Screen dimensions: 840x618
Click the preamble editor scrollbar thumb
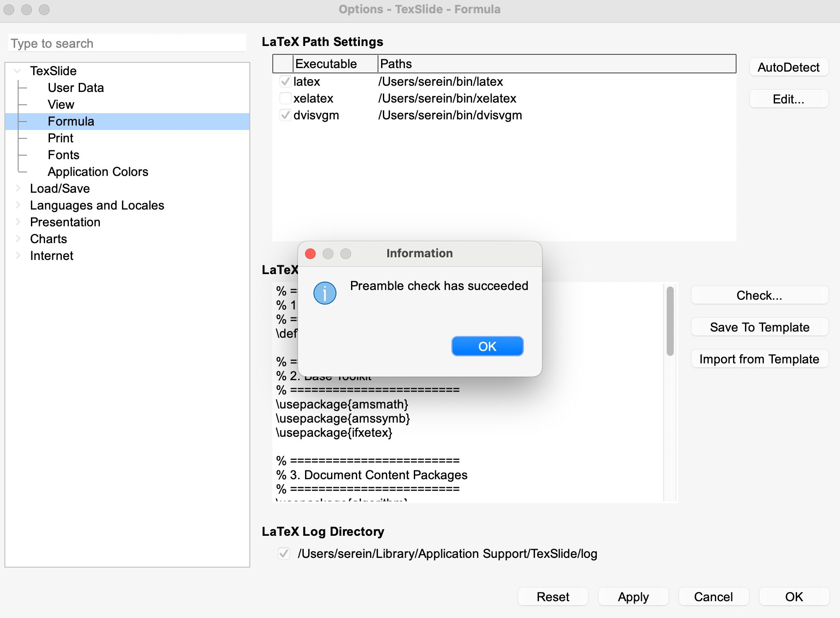[x=670, y=321]
